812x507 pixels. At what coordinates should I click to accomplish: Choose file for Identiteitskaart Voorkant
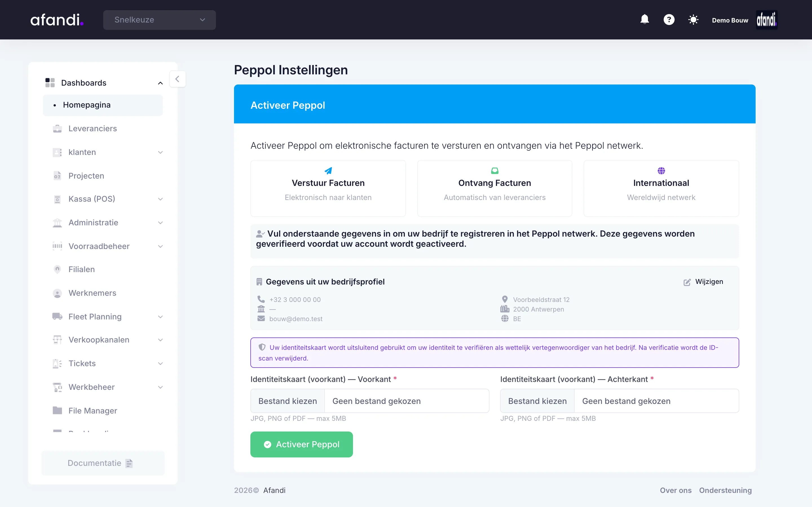pyautogui.click(x=287, y=401)
